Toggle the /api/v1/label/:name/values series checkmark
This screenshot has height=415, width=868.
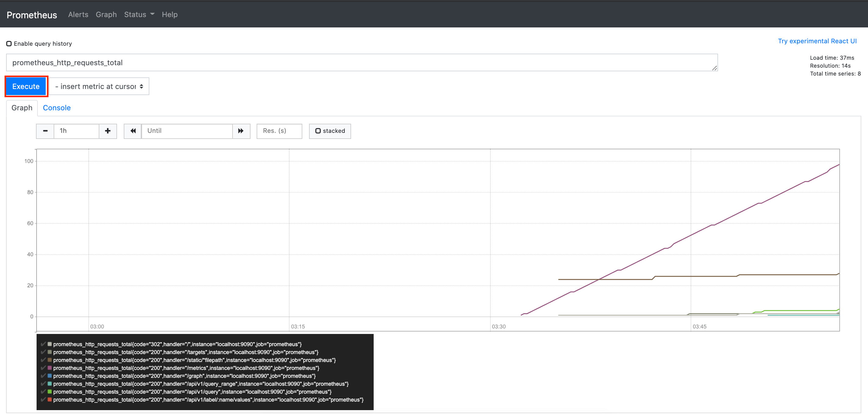tap(43, 399)
